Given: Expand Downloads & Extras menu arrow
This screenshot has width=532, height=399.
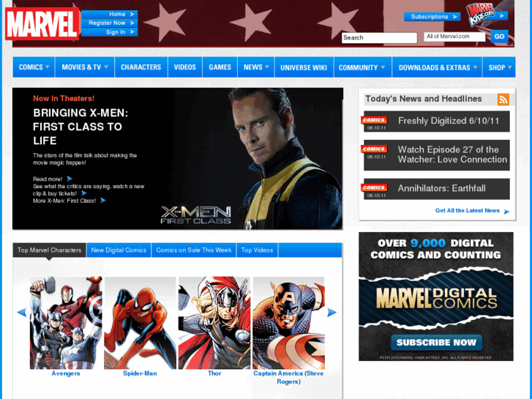Looking at the screenshot, I should click(476, 67).
